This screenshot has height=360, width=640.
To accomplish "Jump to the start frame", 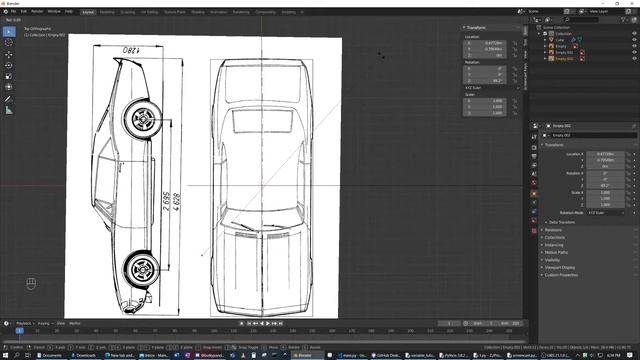I will pos(249,323).
